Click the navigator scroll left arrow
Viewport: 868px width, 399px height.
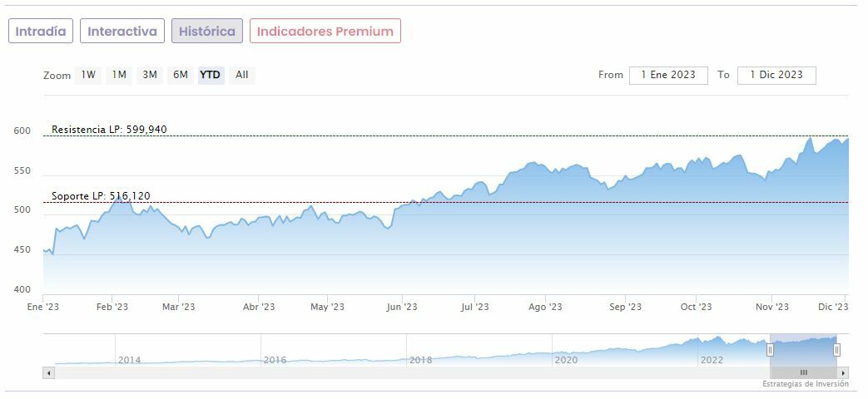(x=48, y=372)
